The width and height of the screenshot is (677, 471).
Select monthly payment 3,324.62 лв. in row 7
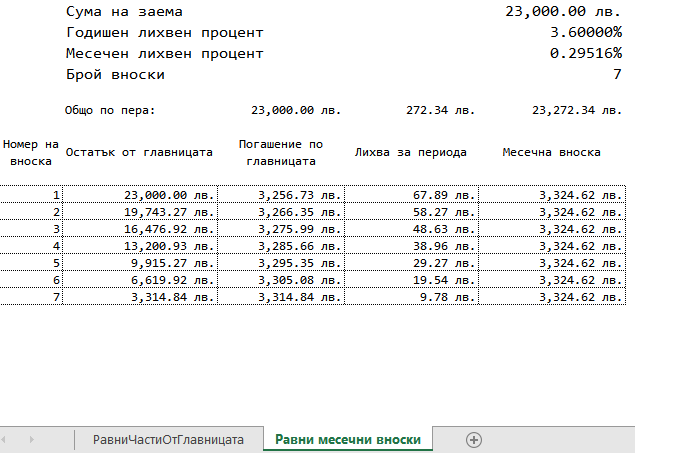(x=552, y=297)
